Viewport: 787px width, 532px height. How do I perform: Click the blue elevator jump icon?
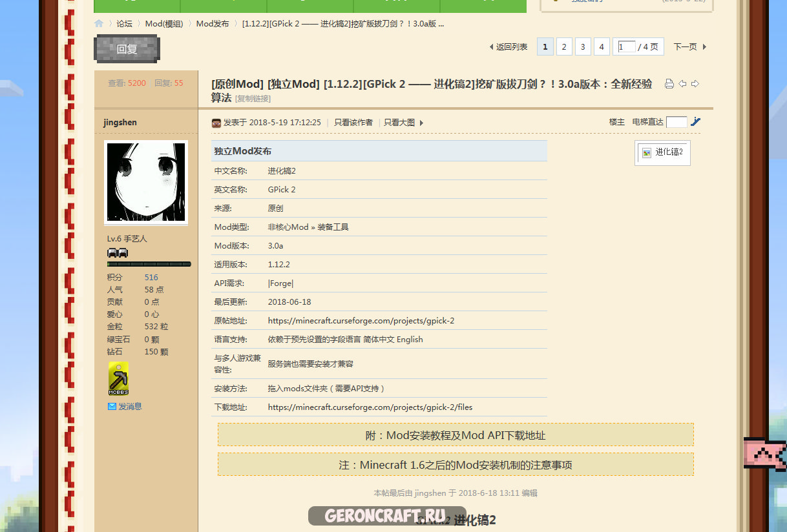pos(695,121)
